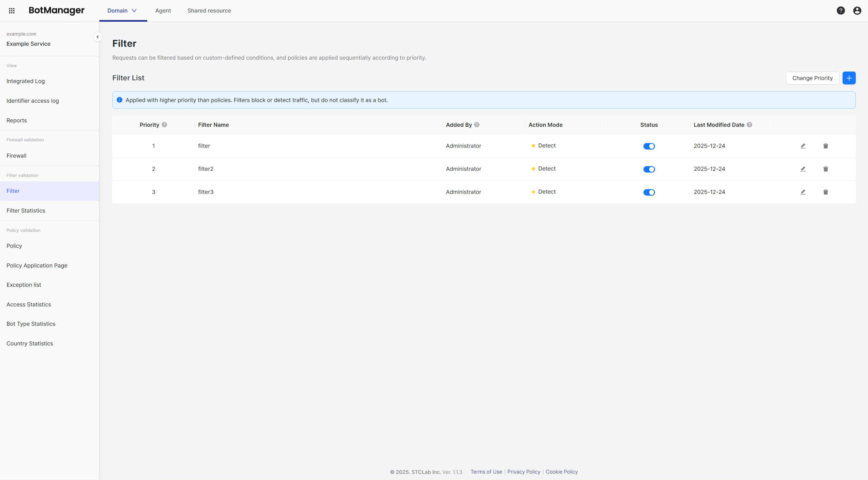The image size is (868, 480).
Task: Open the account profile icon
Action: tap(857, 11)
